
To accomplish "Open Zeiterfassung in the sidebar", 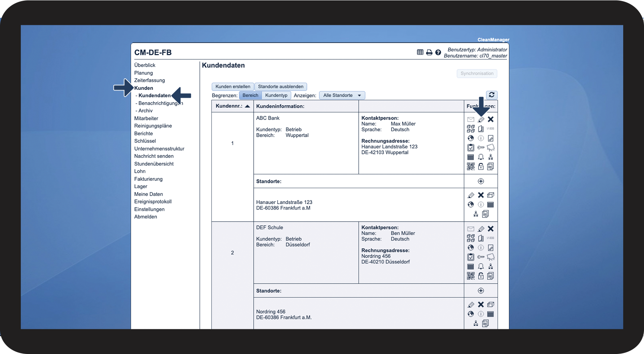I will tap(149, 80).
